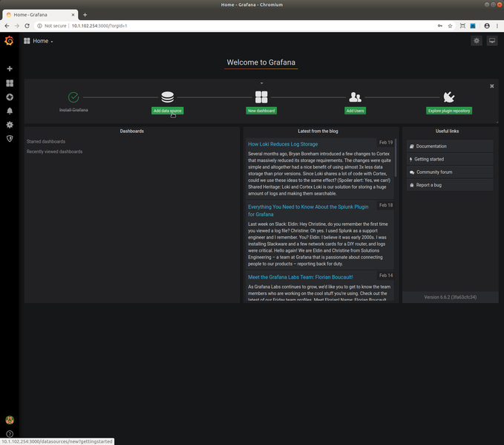Viewport: 504px width, 445px height.
Task: Open the Community forum link
Action: [x=450, y=172]
